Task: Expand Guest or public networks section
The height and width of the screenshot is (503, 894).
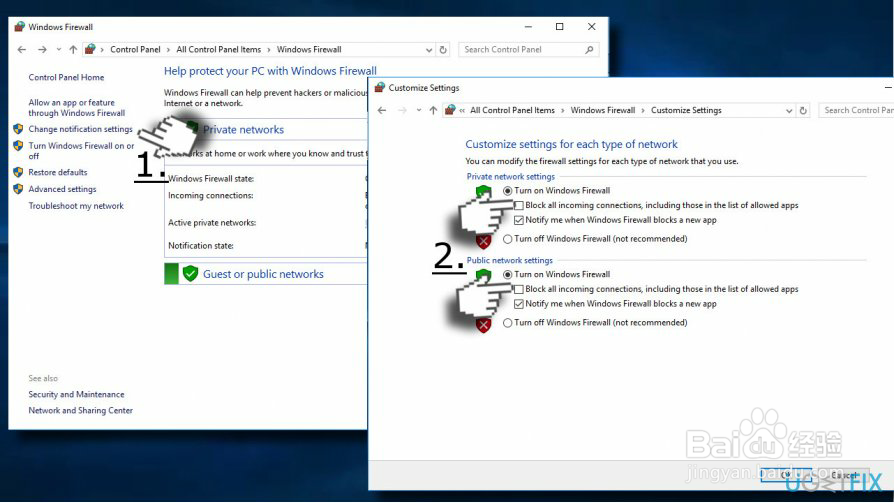Action: pyautogui.click(x=263, y=274)
